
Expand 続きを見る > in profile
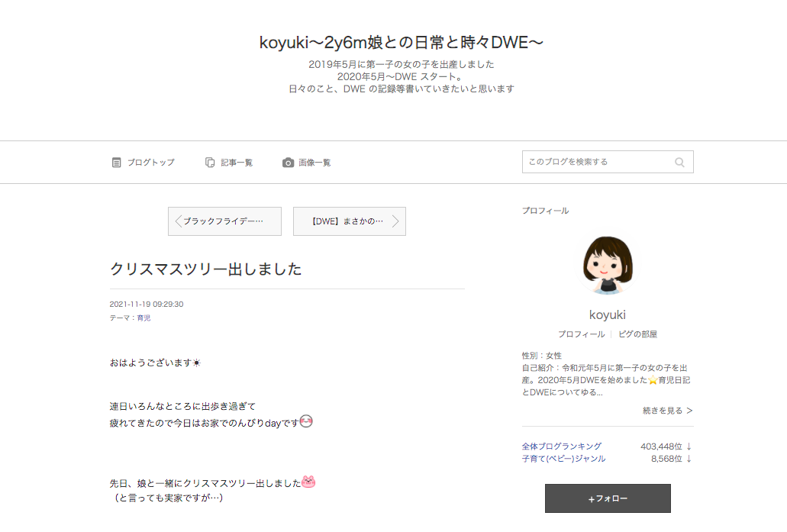[x=668, y=411]
